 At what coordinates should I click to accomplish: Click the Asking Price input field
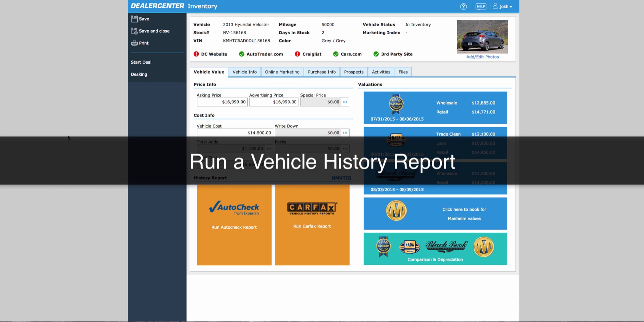click(x=222, y=102)
